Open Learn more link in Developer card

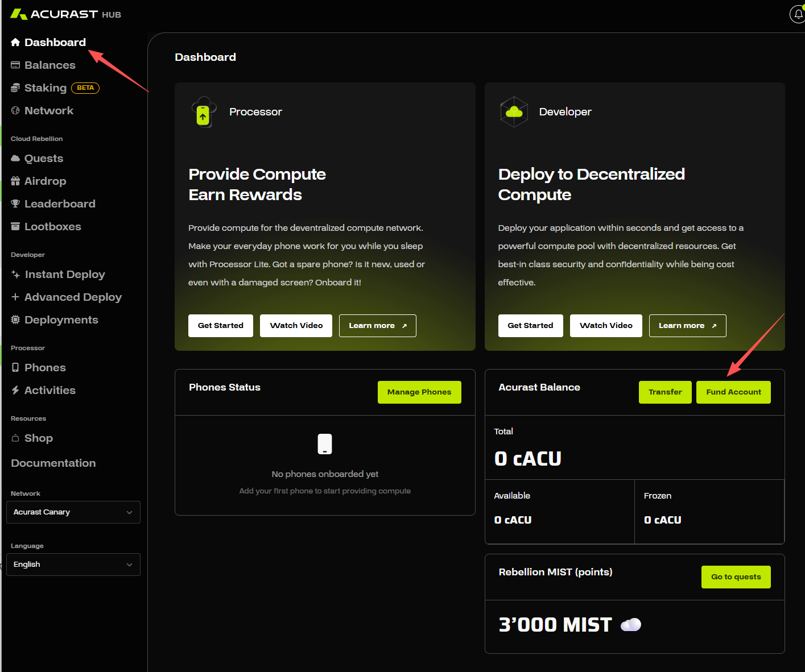click(687, 326)
